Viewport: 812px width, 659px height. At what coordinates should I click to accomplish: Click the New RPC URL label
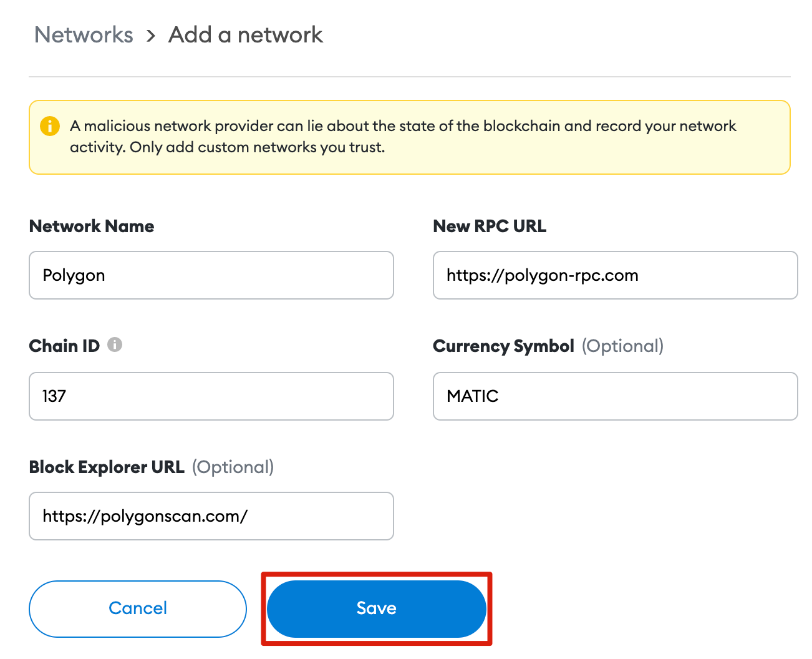490,226
